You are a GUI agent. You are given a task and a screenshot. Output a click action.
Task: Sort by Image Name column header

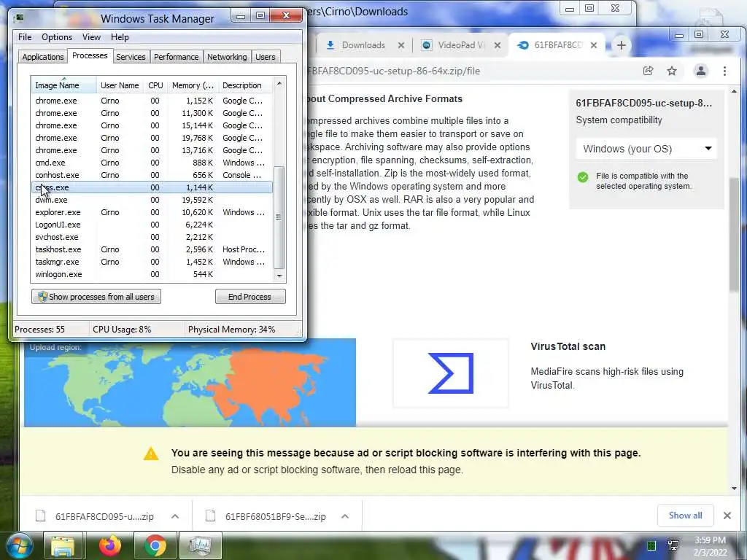click(63, 85)
